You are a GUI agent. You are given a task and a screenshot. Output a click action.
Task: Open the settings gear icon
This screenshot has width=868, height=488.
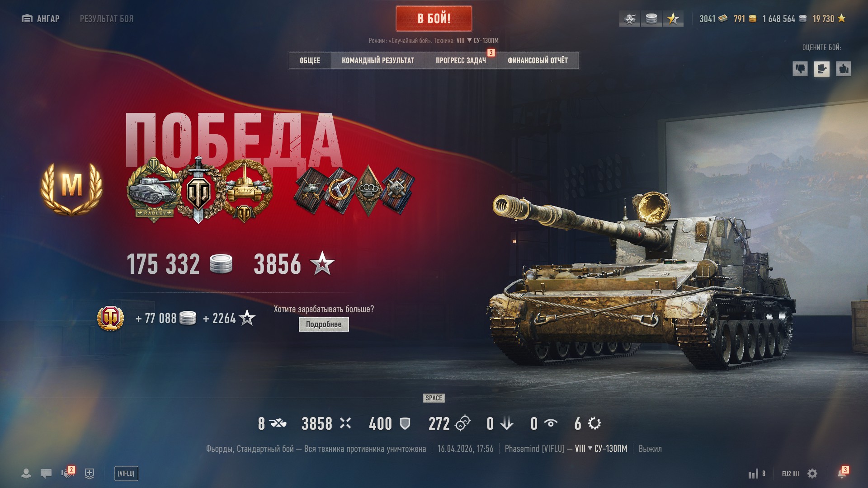[x=812, y=474]
